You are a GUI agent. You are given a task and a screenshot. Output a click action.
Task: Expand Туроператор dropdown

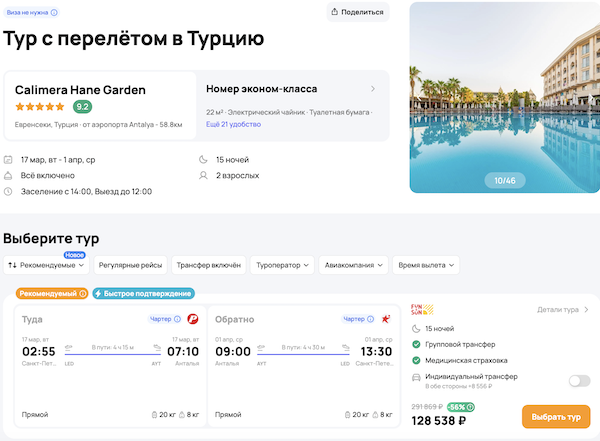[282, 265]
